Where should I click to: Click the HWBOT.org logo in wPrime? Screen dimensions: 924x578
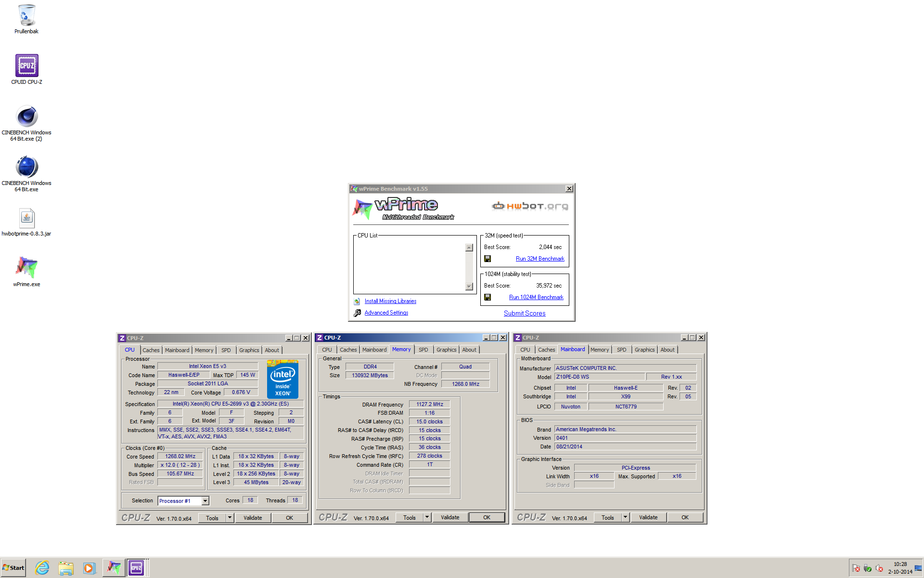pos(530,206)
